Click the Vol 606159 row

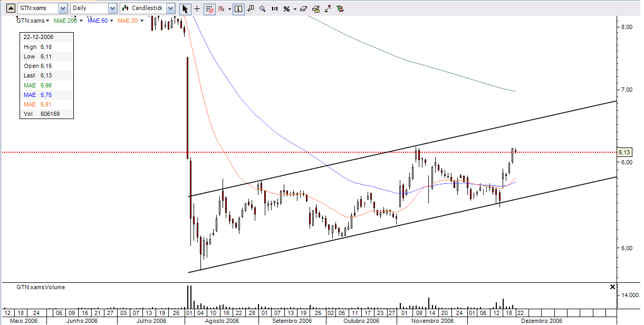46,114
